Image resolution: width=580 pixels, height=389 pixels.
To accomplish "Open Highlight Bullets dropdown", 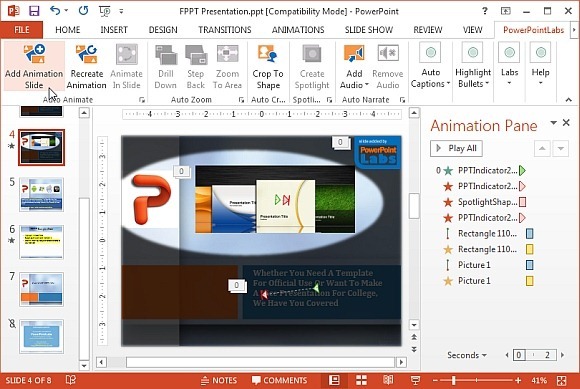I will 473,78.
